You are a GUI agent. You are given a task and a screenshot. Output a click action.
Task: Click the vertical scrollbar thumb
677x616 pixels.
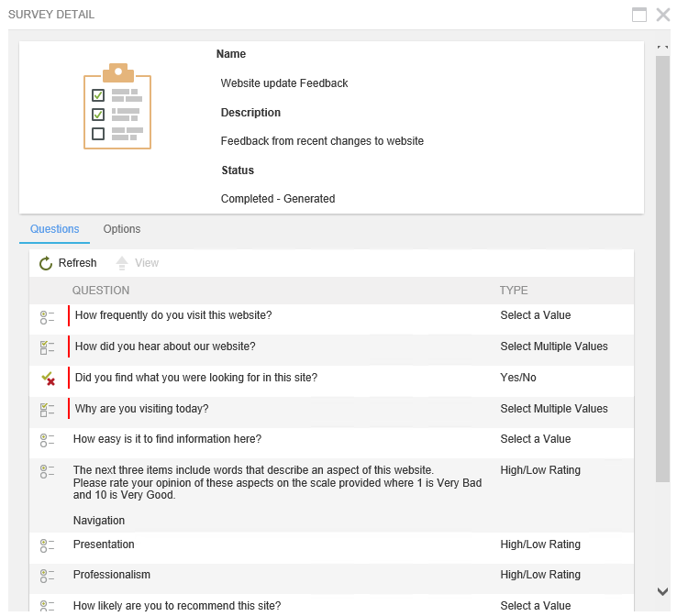[x=662, y=266]
